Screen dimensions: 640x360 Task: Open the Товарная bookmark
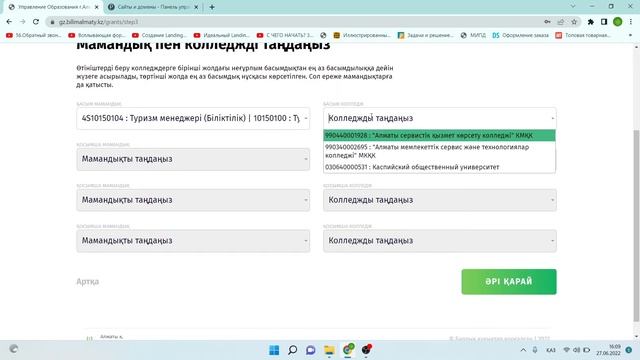pos(583,36)
